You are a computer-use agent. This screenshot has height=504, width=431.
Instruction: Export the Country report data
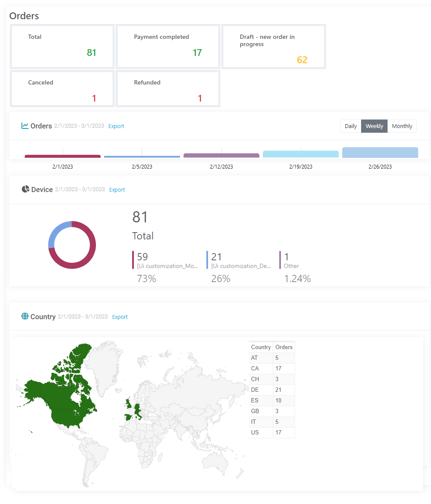[120, 317]
